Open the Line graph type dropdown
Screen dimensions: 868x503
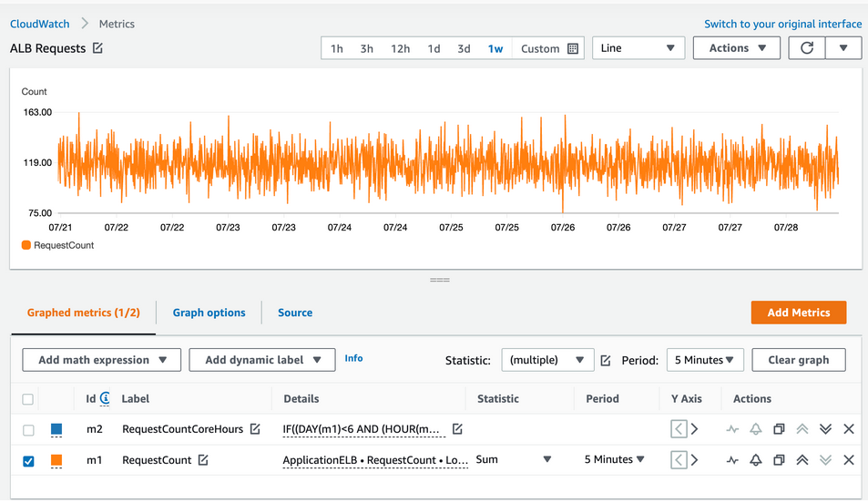[638, 48]
